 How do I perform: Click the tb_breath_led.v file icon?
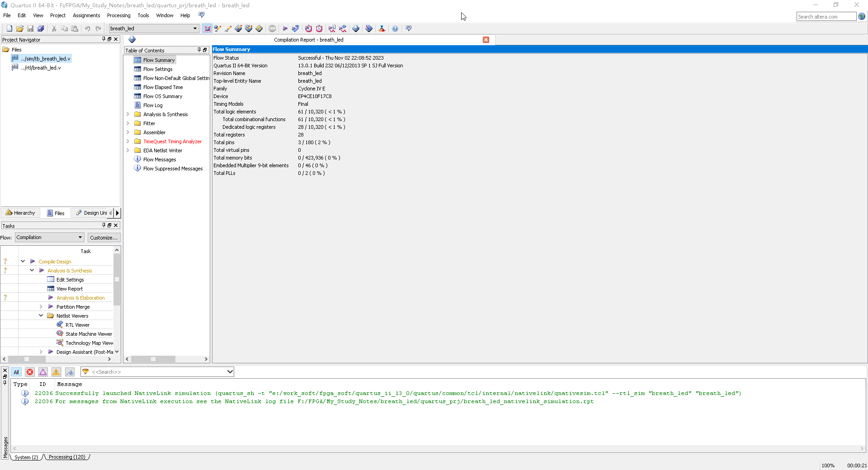point(15,58)
